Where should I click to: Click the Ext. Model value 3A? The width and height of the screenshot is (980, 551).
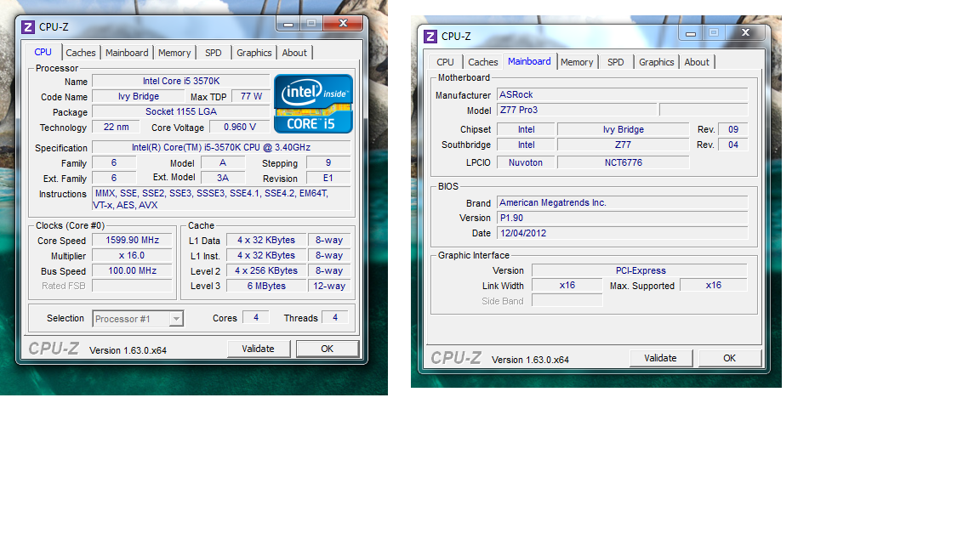(223, 178)
